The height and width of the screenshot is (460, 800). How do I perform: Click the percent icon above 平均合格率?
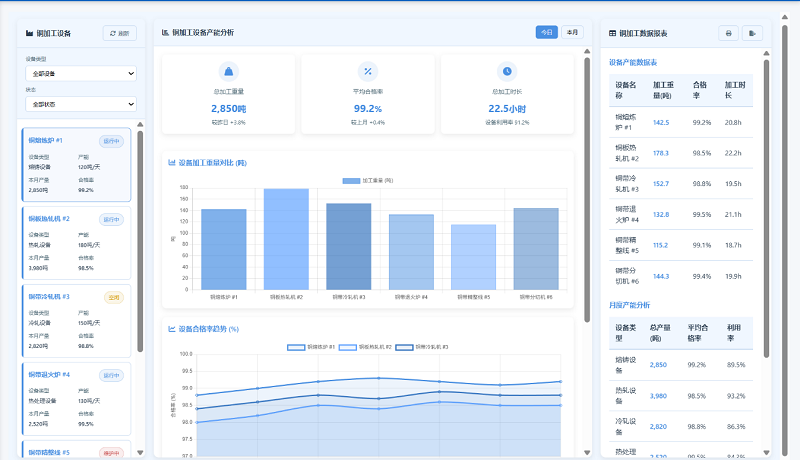(368, 71)
